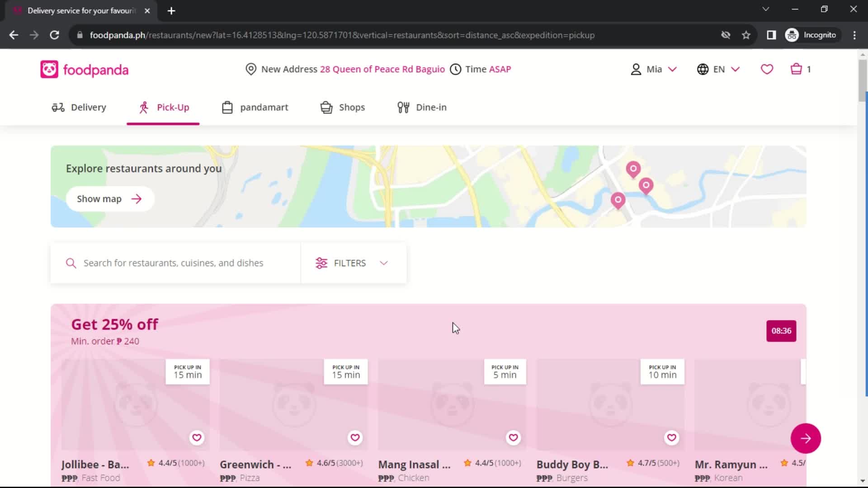Click the pandamart shopping bag icon
The width and height of the screenshot is (868, 488).
pyautogui.click(x=227, y=107)
